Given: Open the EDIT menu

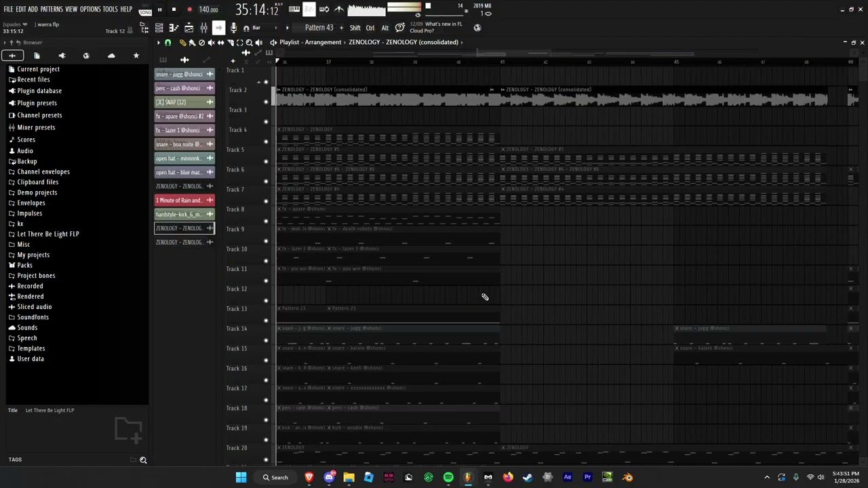Looking at the screenshot, I should (x=21, y=9).
